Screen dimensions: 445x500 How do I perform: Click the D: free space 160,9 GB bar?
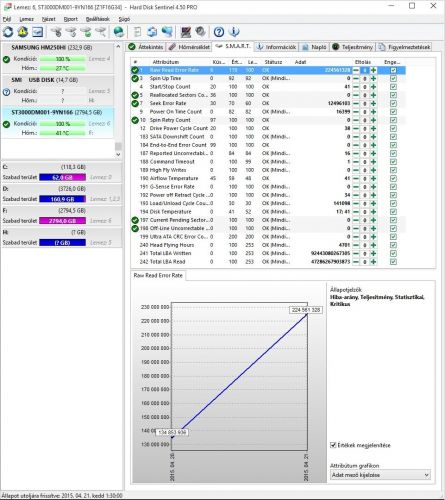click(x=62, y=199)
